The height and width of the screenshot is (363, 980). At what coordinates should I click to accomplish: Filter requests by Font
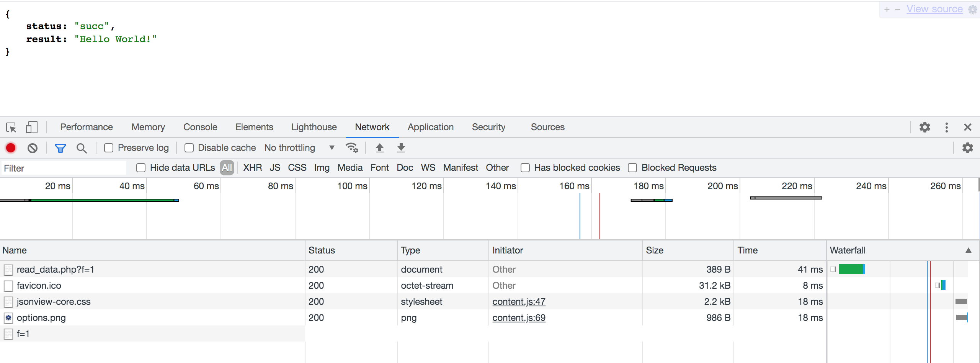pyautogui.click(x=379, y=168)
